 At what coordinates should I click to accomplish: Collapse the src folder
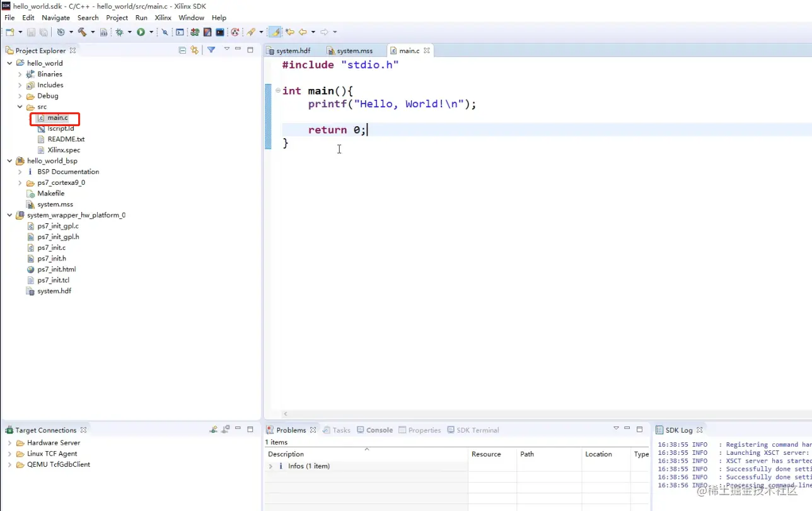tap(20, 107)
